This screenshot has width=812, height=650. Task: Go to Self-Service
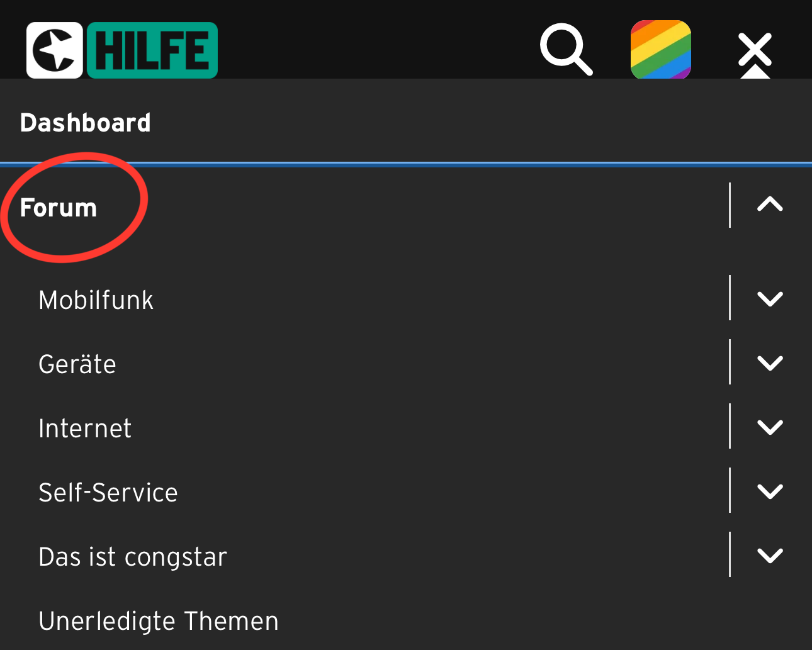pyautogui.click(x=108, y=493)
